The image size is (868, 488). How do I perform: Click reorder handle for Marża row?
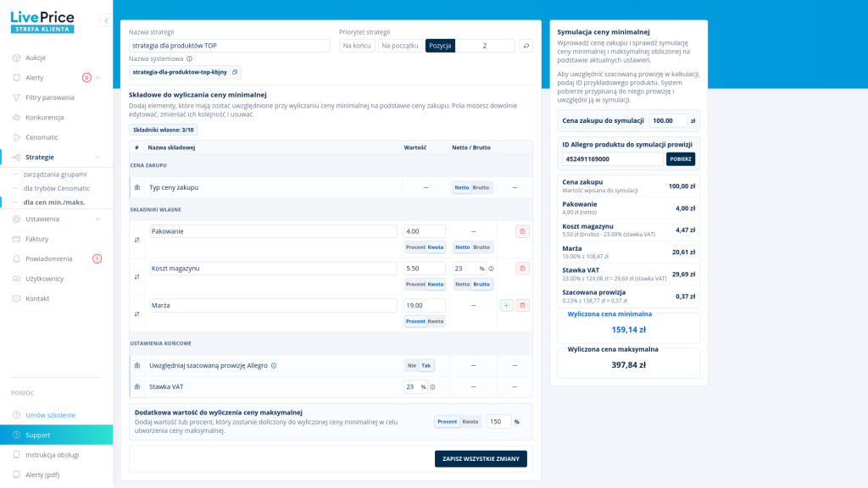pos(136,313)
